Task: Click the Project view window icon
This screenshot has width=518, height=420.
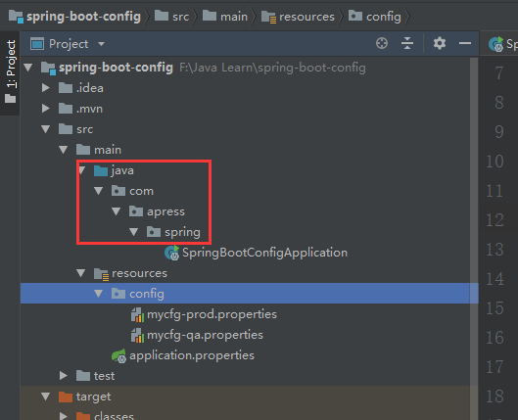Action: click(37, 44)
